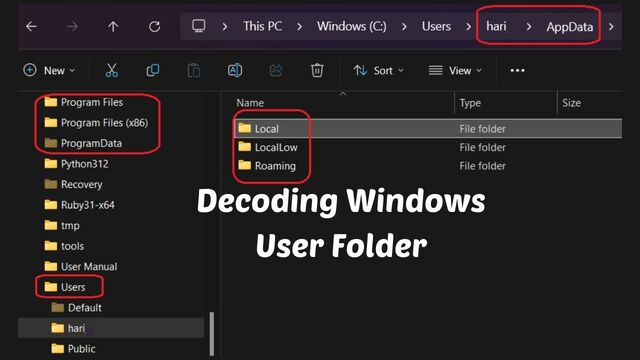The width and height of the screenshot is (640, 360).
Task: Paste from clipboard icon
Action: click(194, 70)
